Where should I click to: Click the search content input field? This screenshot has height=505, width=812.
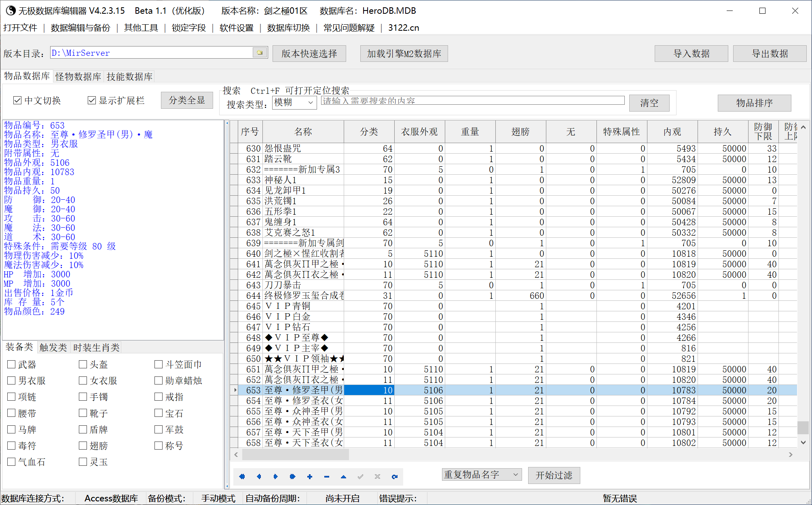(473, 100)
